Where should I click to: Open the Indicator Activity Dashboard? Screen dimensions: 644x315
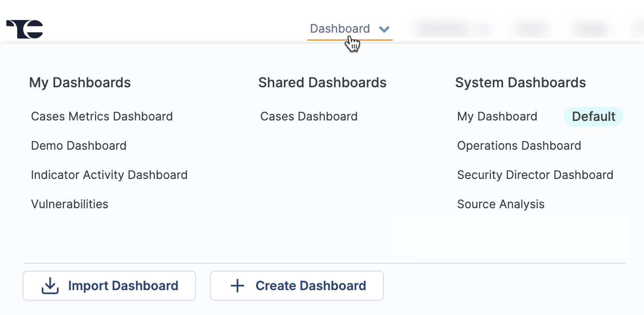tap(109, 175)
